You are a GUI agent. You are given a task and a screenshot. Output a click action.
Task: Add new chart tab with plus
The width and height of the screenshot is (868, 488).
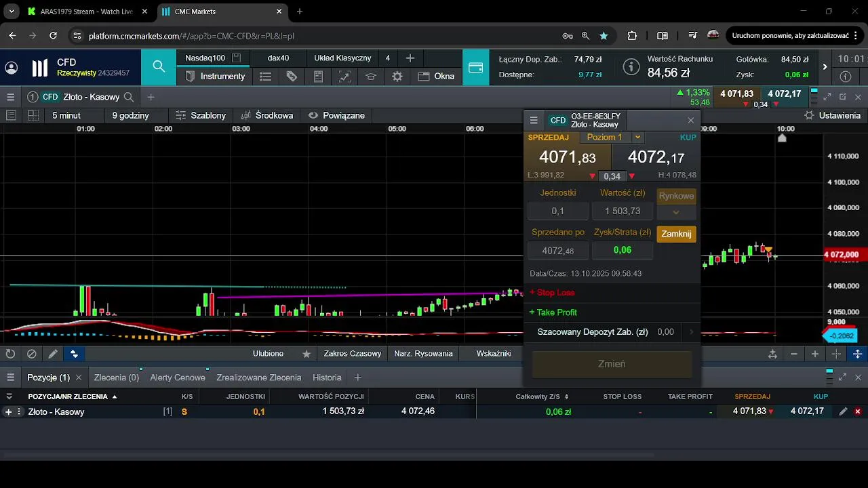pos(151,97)
